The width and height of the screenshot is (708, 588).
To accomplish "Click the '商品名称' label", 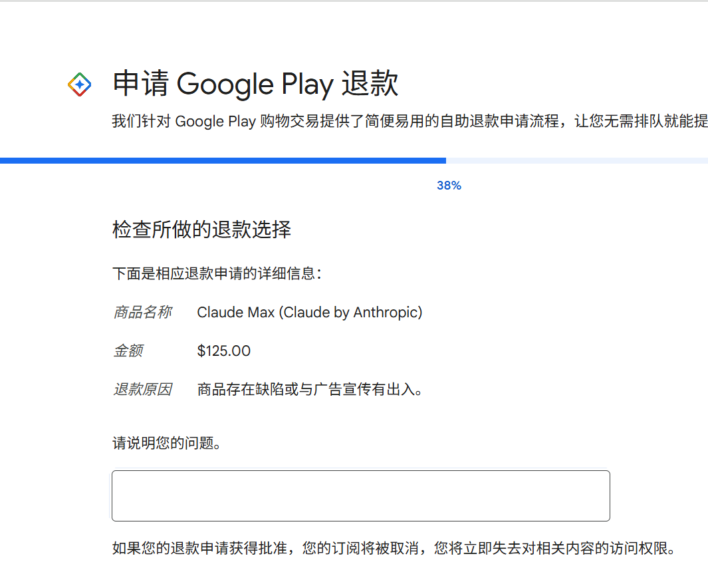I will click(x=142, y=313).
